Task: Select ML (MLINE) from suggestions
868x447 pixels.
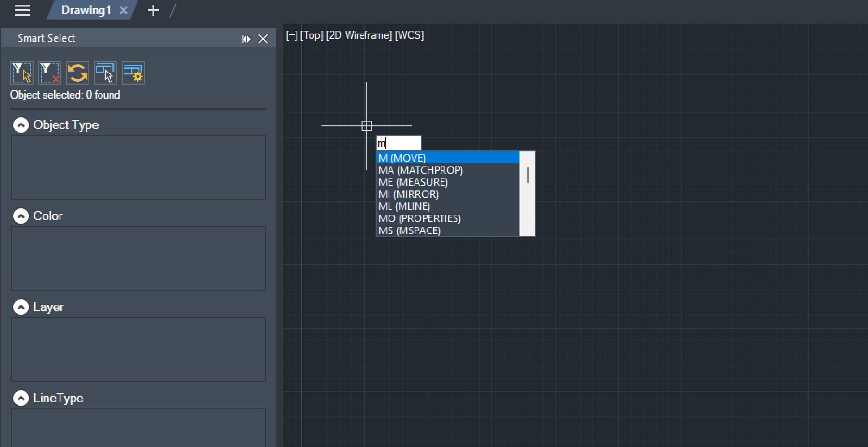Action: pos(448,207)
